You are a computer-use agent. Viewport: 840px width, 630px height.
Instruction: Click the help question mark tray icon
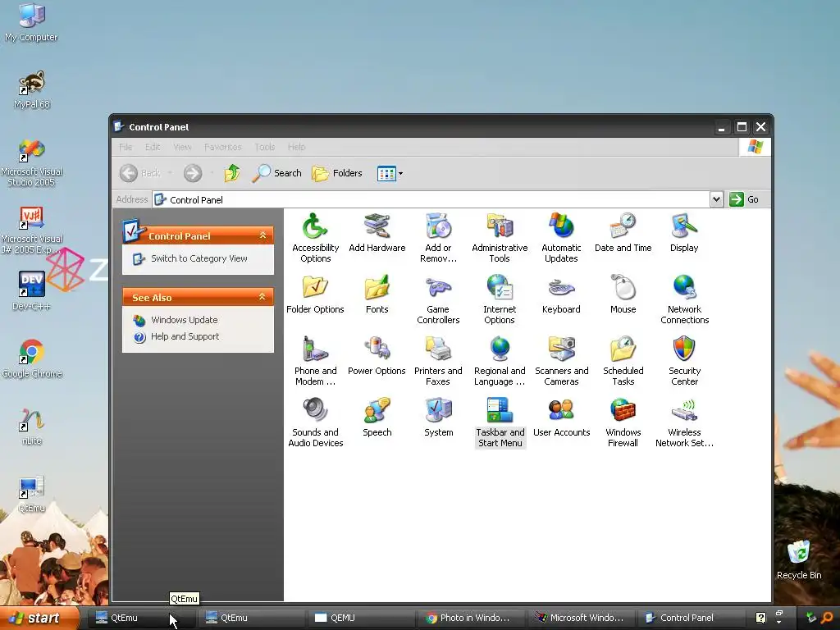(760, 618)
